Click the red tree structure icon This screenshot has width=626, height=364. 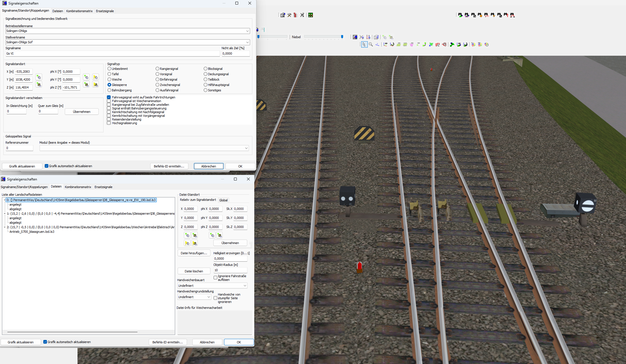click(296, 15)
